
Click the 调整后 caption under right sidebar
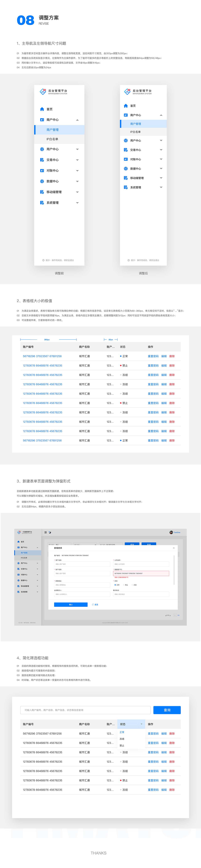(143, 273)
